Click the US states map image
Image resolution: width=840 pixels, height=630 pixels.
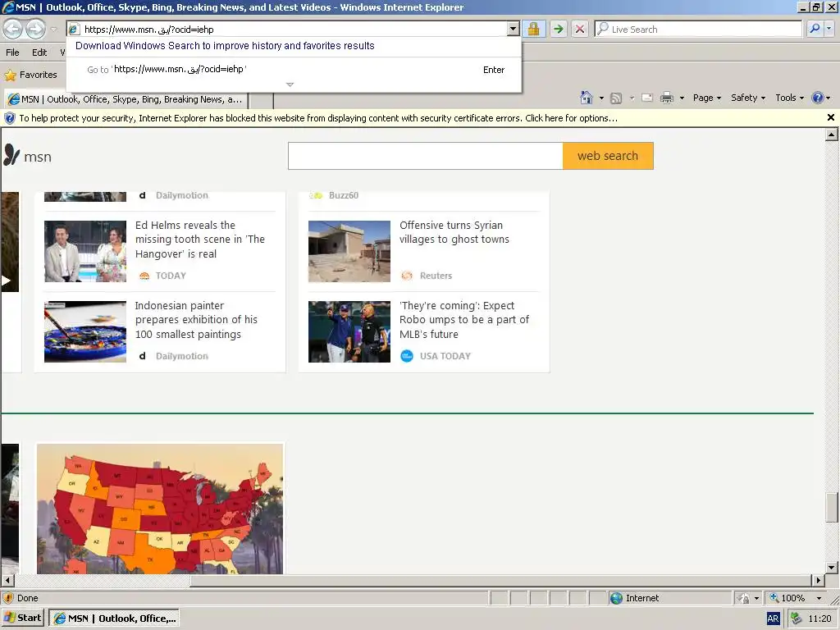[160, 509]
